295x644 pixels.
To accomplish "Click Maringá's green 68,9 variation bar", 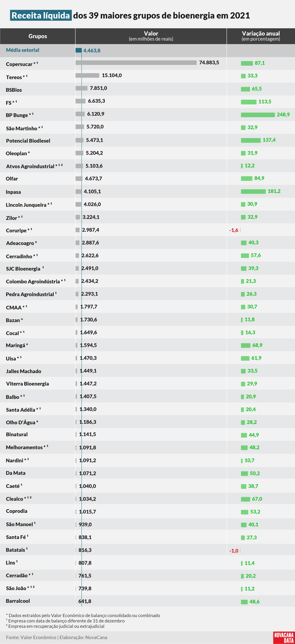I will pos(246,345).
